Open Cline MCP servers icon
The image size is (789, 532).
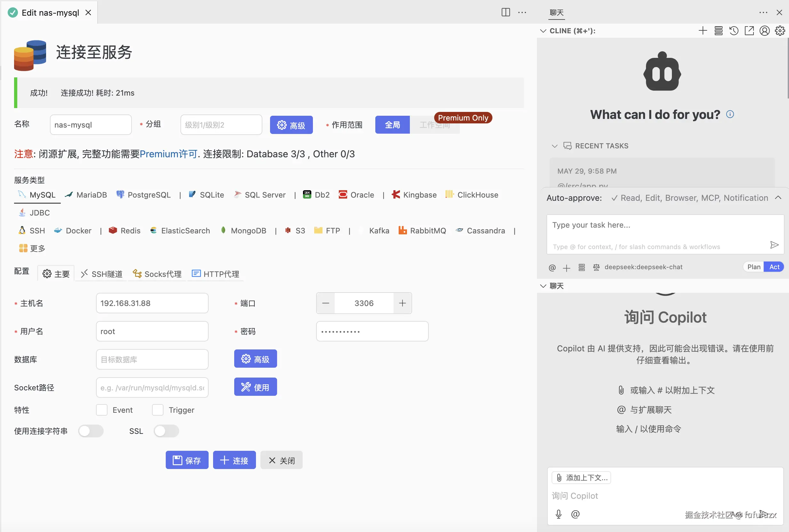(x=718, y=31)
